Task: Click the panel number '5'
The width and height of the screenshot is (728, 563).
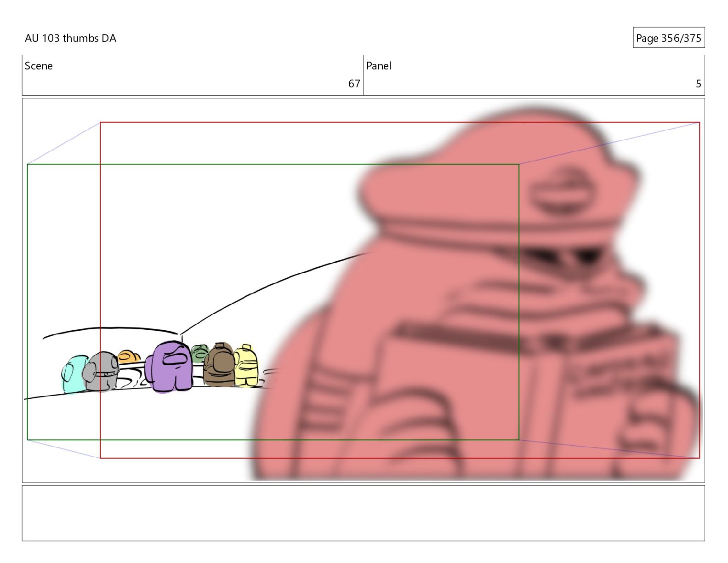Action: pyautogui.click(x=698, y=84)
